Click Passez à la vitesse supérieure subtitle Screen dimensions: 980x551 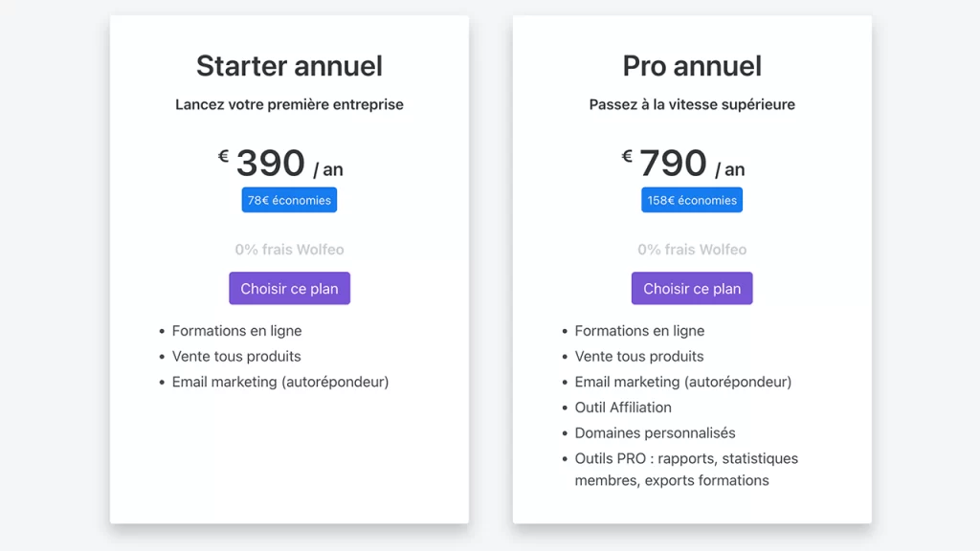click(692, 104)
